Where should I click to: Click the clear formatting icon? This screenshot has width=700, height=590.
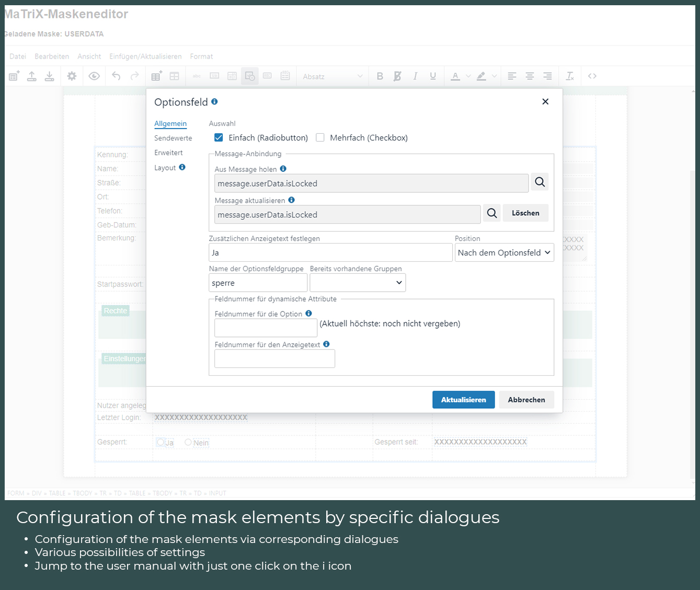click(570, 76)
